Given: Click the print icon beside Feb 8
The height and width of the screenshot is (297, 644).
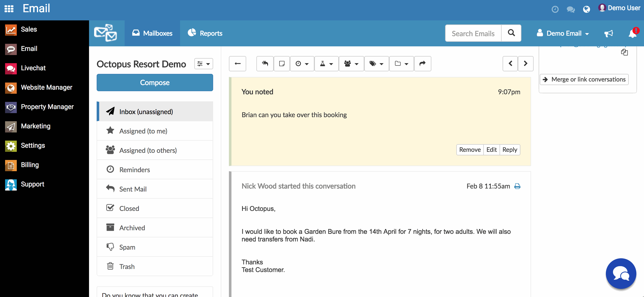Looking at the screenshot, I should 517,186.
